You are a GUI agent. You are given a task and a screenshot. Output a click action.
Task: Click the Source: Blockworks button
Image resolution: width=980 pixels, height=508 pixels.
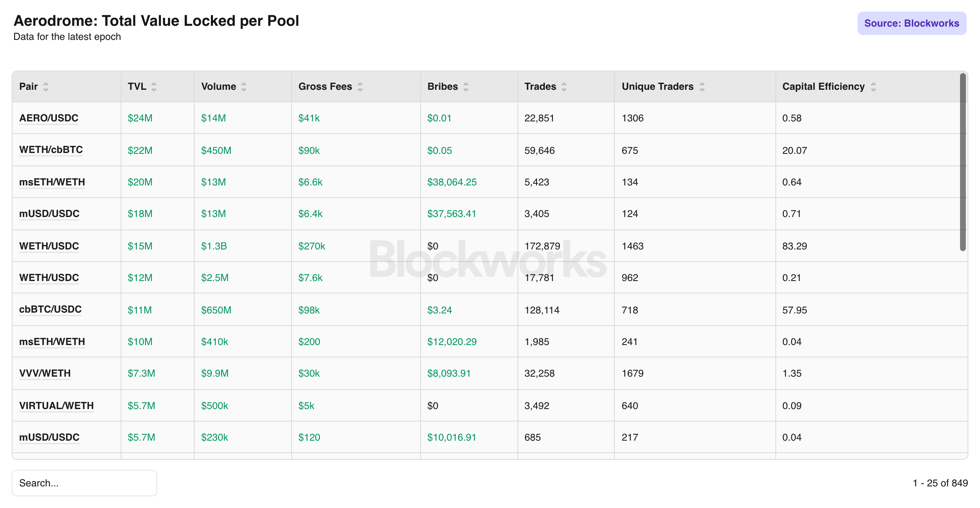pos(912,23)
